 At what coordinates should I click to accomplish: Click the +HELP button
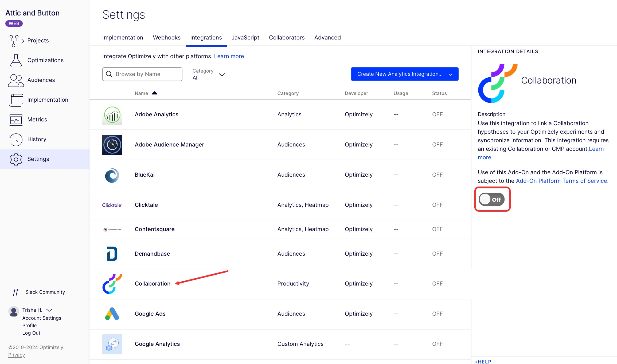(483, 362)
